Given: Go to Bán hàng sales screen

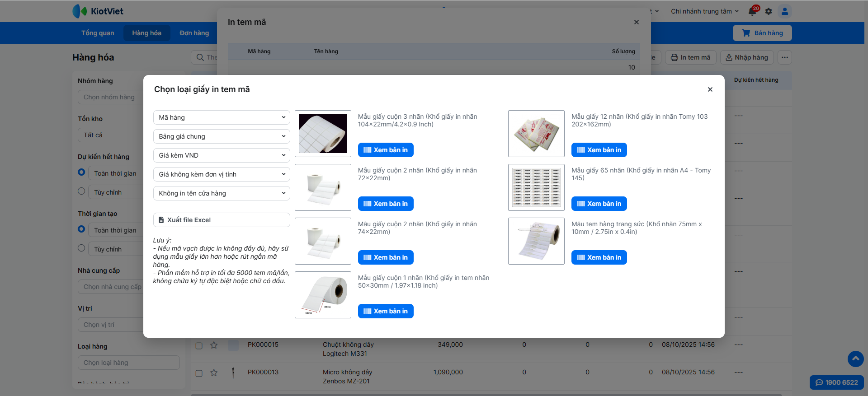Looking at the screenshot, I should point(762,33).
